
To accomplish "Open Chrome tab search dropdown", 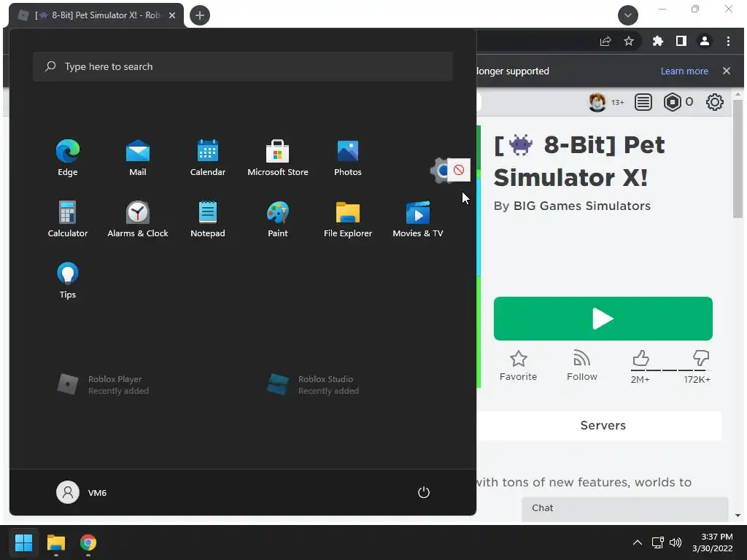I will (628, 15).
